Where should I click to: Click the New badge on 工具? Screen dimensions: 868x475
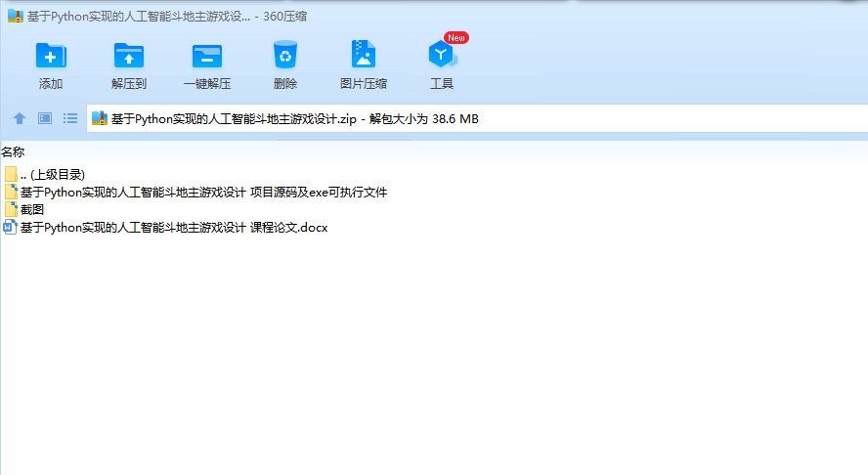tap(456, 38)
